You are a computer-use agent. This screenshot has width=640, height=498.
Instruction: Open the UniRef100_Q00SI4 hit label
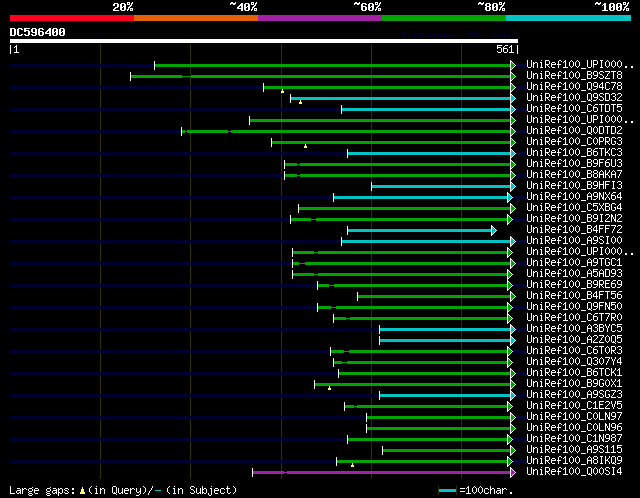(x=574, y=472)
